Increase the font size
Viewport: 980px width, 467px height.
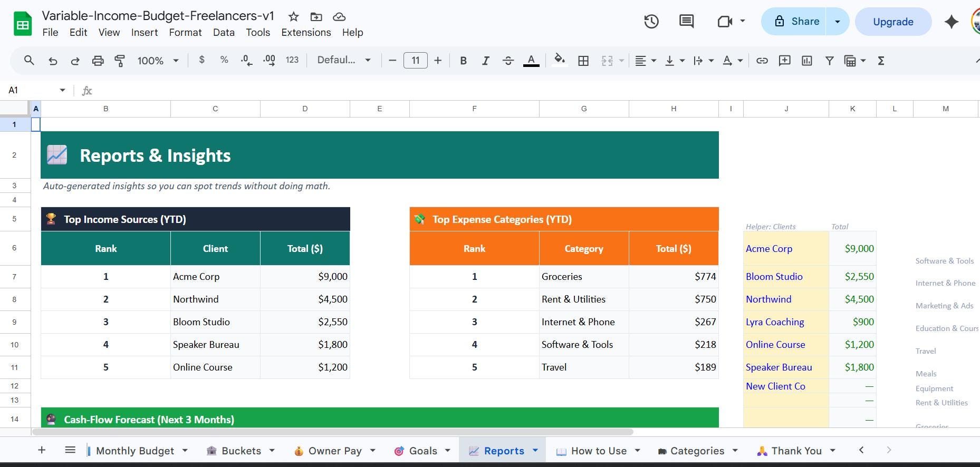click(438, 61)
